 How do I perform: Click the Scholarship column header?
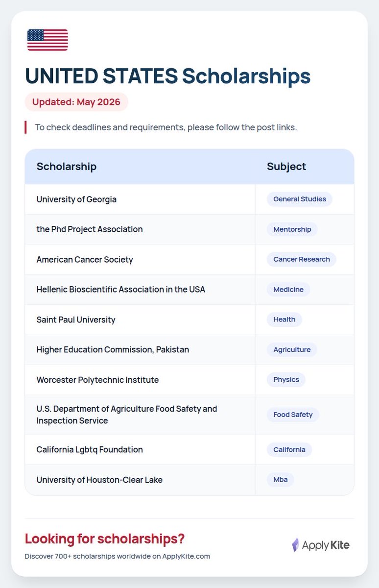(67, 166)
